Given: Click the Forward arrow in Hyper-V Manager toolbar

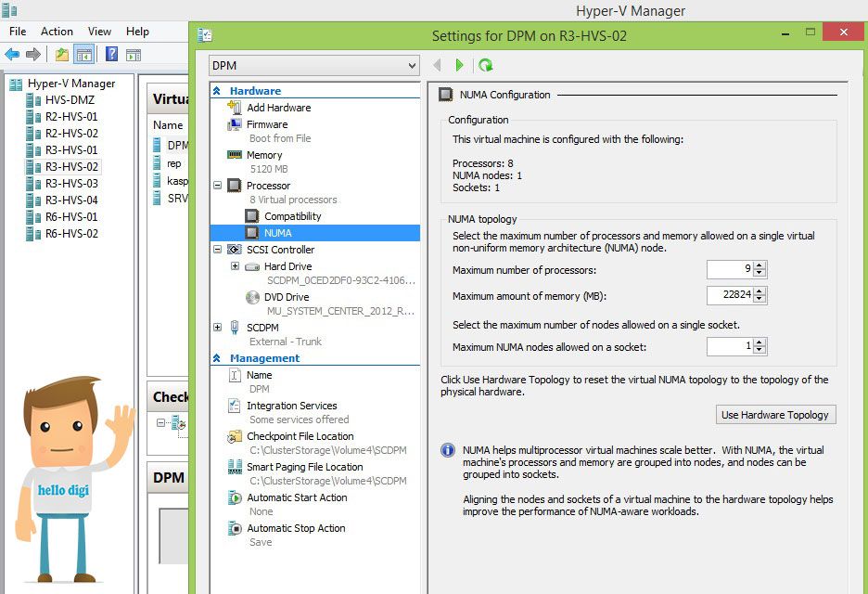Looking at the screenshot, I should (x=33, y=55).
